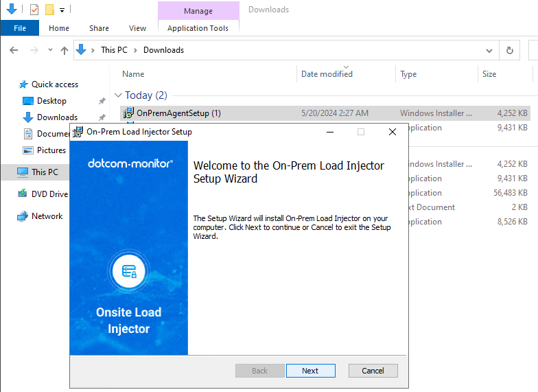Viewport: 538px width, 392px height.
Task: Refresh the Downloads folder view
Action: point(509,50)
